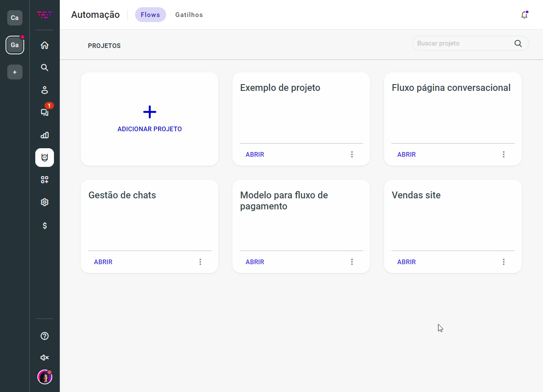The width and height of the screenshot is (543, 392).
Task: Click the ADICIONAR PROJETO label
Action: point(150,129)
